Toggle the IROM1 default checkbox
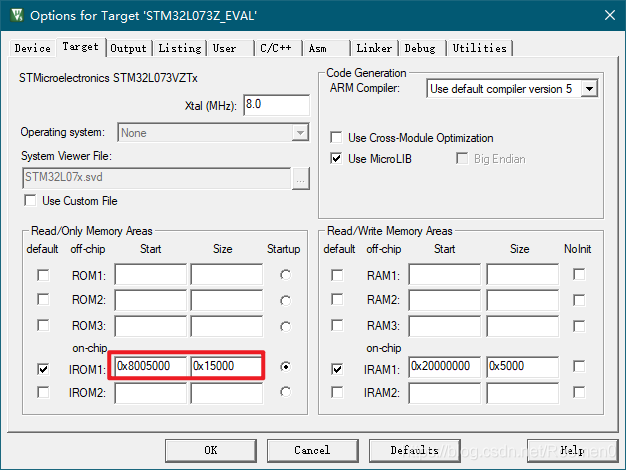Image resolution: width=626 pixels, height=470 pixels. (43, 369)
